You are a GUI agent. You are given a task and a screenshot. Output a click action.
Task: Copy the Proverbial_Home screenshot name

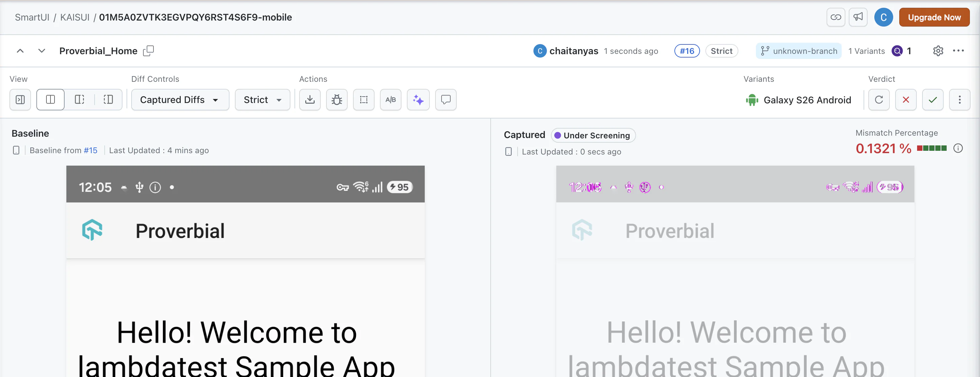pyautogui.click(x=148, y=51)
